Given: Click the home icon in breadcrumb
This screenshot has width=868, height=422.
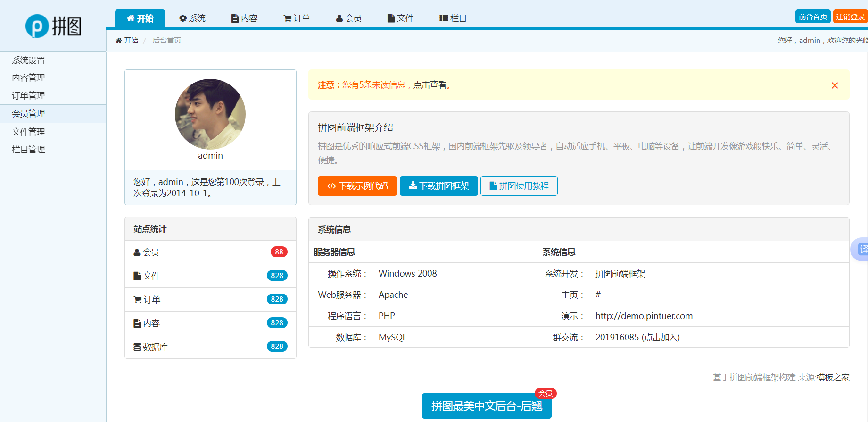Looking at the screenshot, I should [x=119, y=41].
